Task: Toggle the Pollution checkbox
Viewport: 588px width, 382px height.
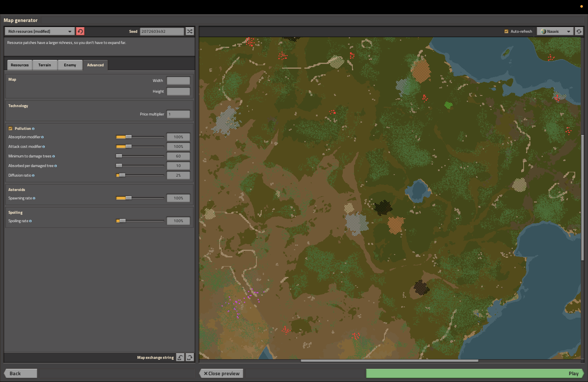Action: (x=10, y=129)
